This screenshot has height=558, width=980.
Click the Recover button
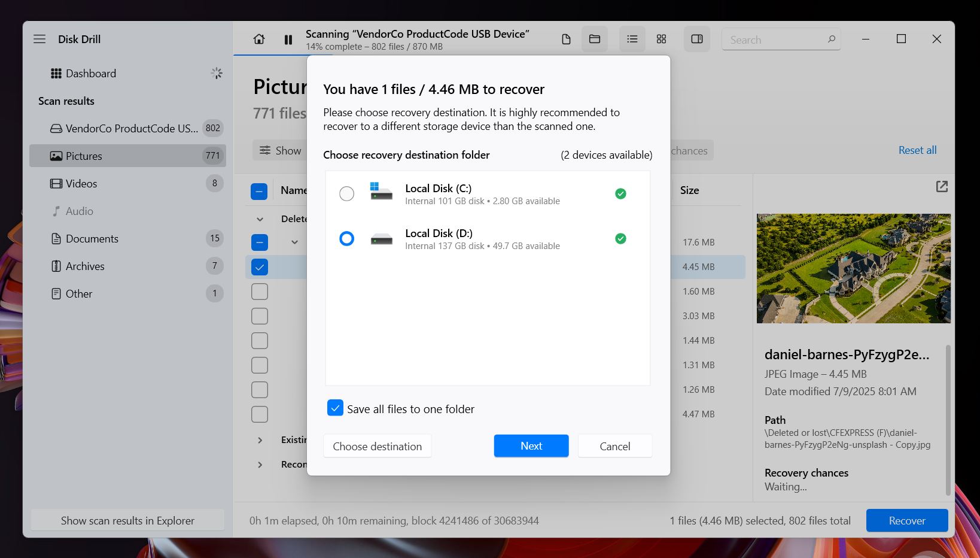tap(907, 520)
